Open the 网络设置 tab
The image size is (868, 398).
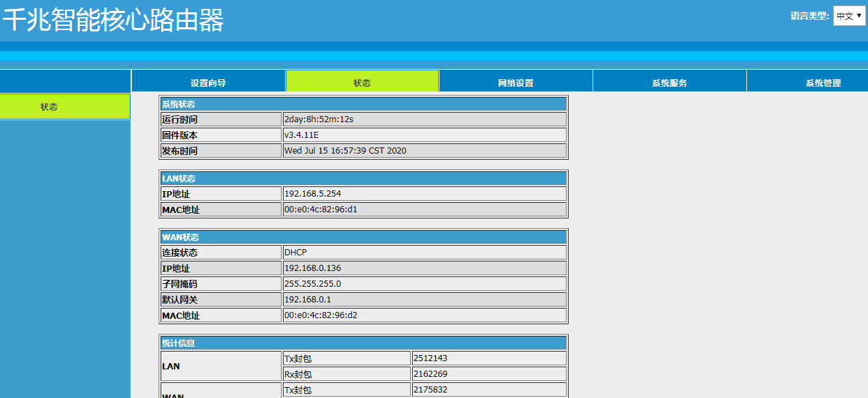515,83
